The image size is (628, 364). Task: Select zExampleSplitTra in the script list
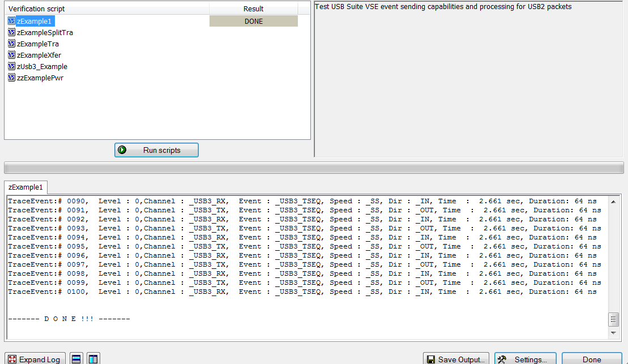pyautogui.click(x=45, y=32)
